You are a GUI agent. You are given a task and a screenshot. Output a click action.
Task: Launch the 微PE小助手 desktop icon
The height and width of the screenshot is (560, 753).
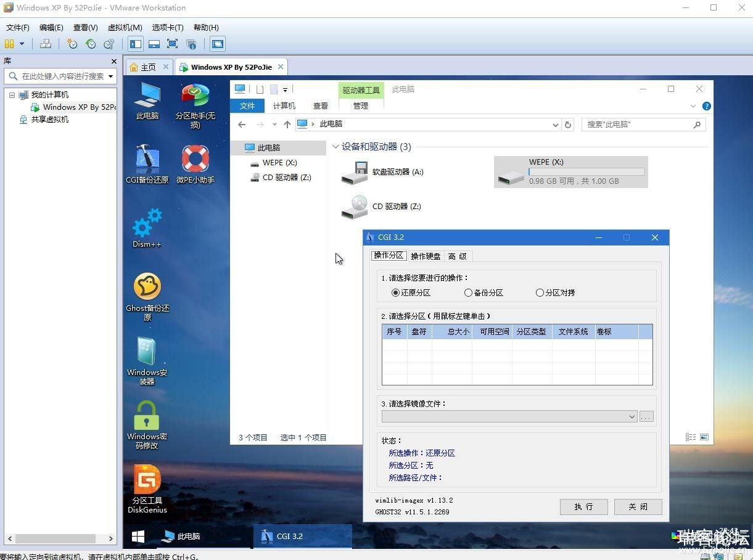coord(195,165)
